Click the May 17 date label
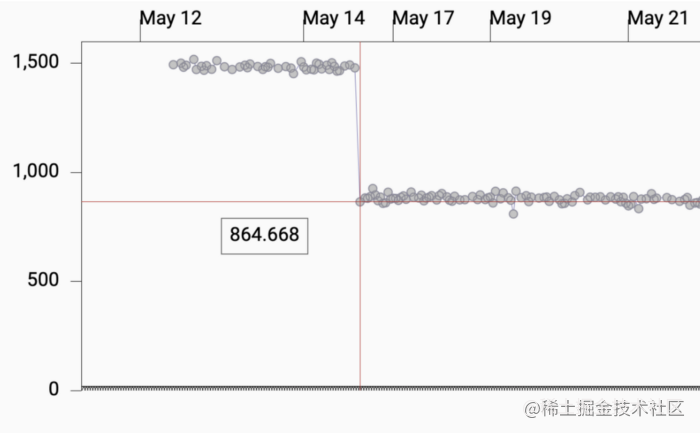The image size is (700, 433). click(423, 18)
